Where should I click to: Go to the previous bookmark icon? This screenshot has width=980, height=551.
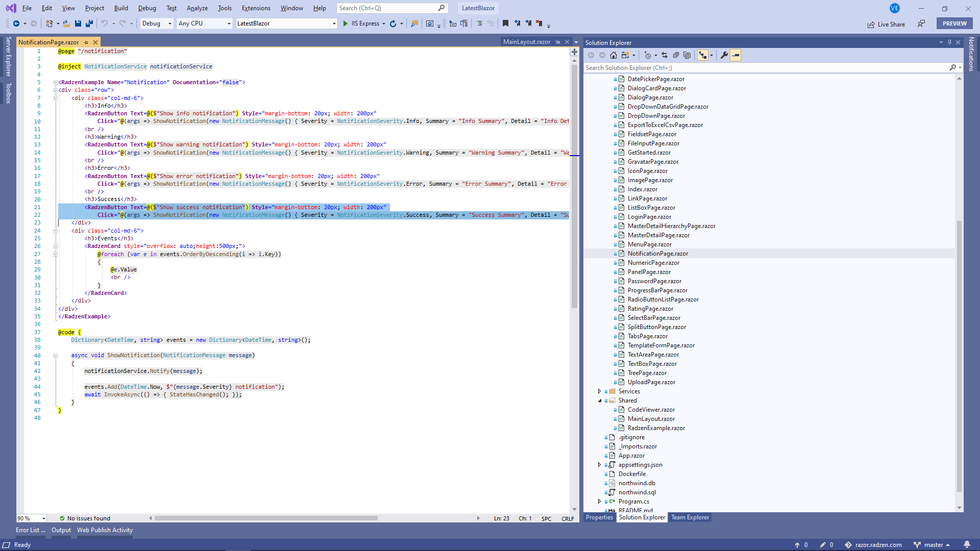coord(517,23)
